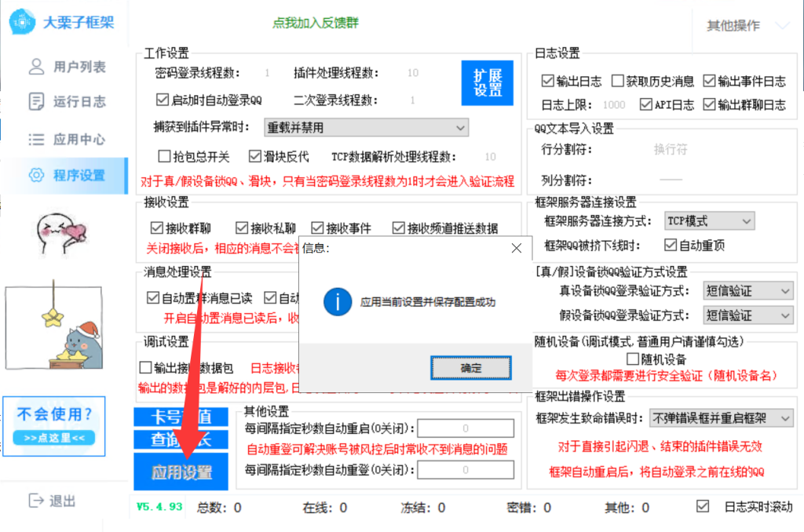
Task: Open the 其他操作 dropdown menu
Action: coord(746,25)
